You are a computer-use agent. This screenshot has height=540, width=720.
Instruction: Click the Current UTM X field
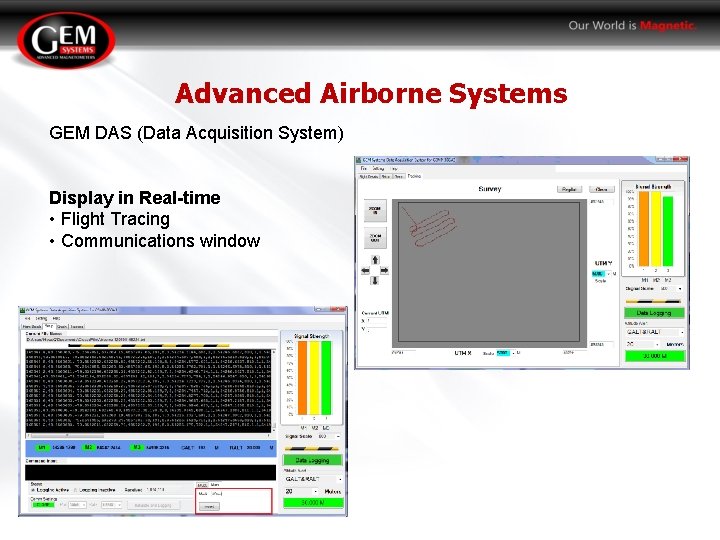pyautogui.click(x=377, y=321)
